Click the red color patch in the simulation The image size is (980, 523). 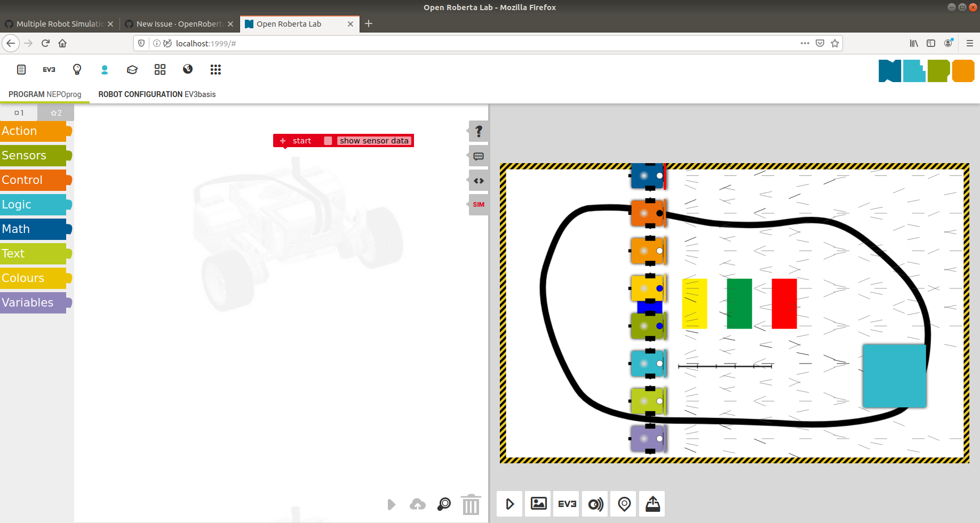click(784, 302)
